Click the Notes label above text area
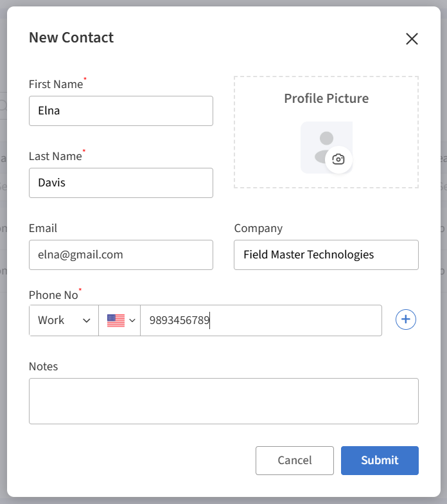This screenshot has height=504, width=447. tap(43, 366)
